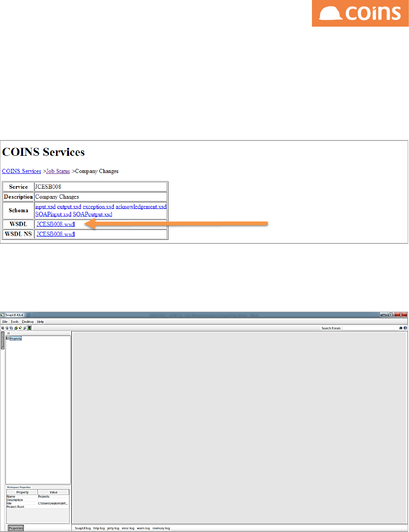Click inside the Search Forum field

(x=370, y=328)
